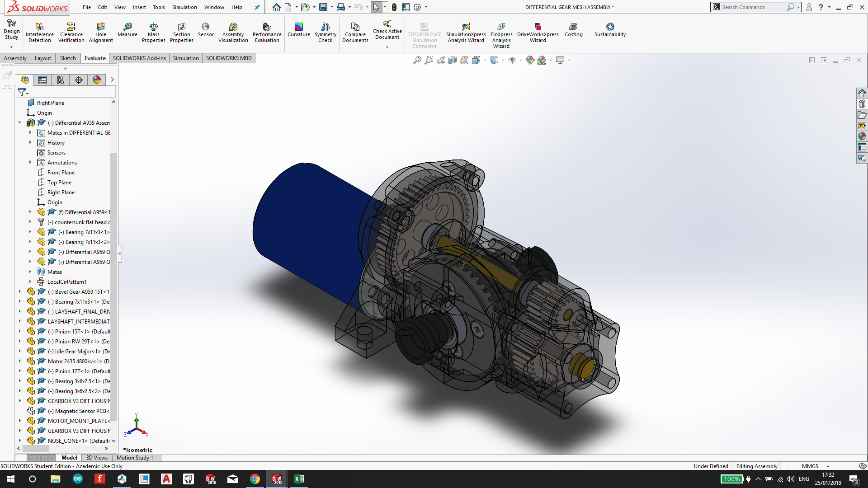This screenshot has width=868, height=488.
Task: Launch SimulationXpress Analysis Wizard
Action: 466,33
